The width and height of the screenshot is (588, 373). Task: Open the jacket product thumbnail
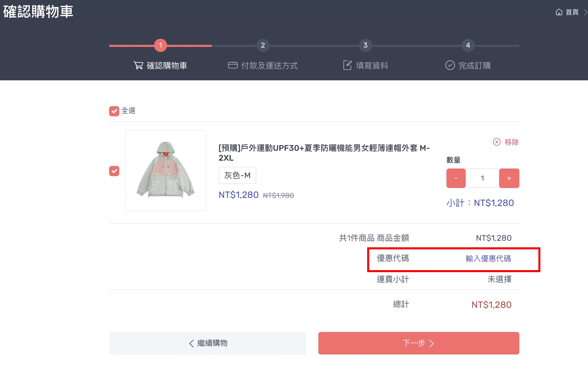tap(166, 171)
